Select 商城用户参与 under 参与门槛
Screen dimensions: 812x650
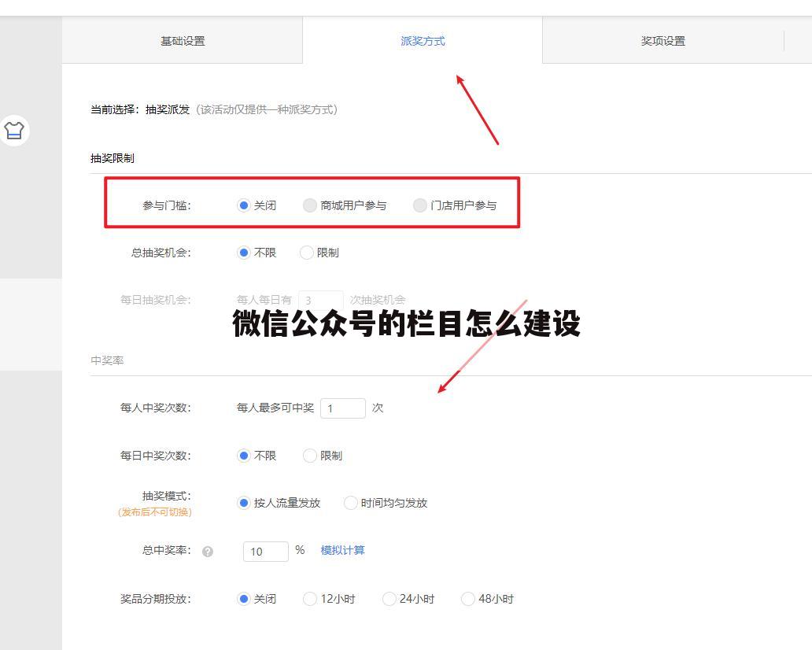tap(310, 204)
